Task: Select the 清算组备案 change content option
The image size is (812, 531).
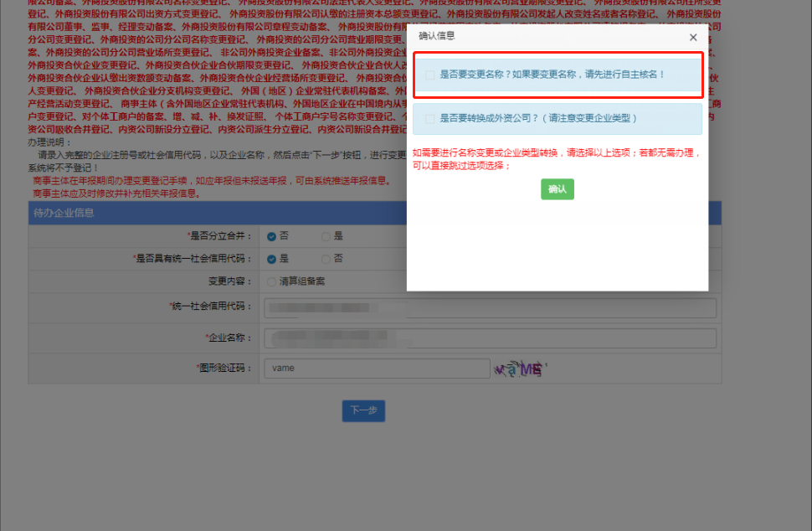Action: pyautogui.click(x=270, y=283)
